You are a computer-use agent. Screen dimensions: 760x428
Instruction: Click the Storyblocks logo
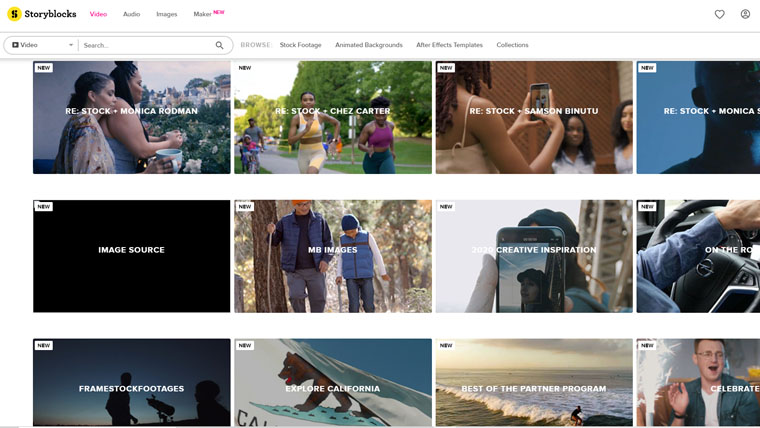pyautogui.click(x=42, y=14)
